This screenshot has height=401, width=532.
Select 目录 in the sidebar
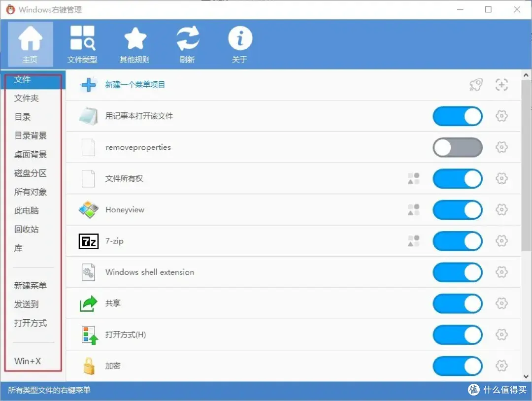point(23,117)
